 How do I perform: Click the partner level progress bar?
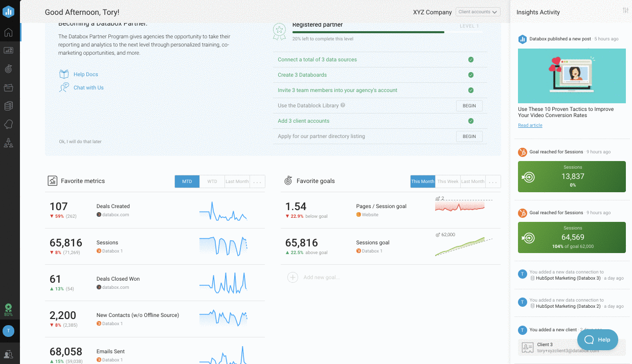(387, 32)
